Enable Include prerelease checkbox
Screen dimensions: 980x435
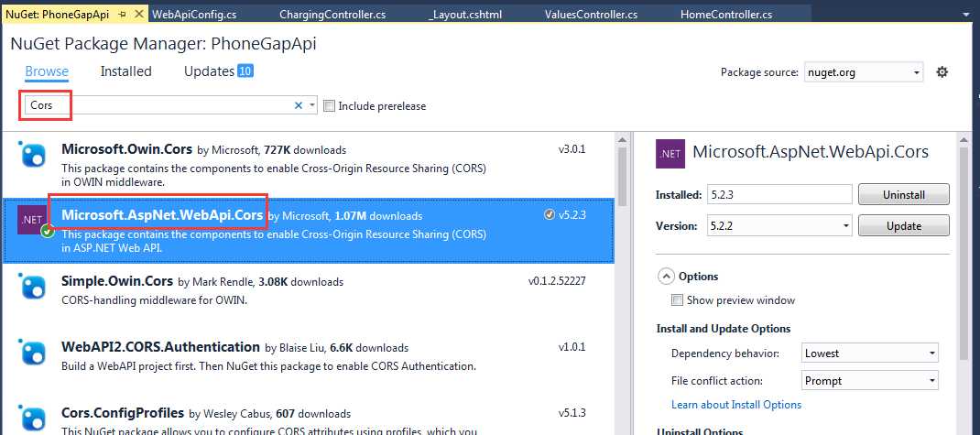click(330, 106)
